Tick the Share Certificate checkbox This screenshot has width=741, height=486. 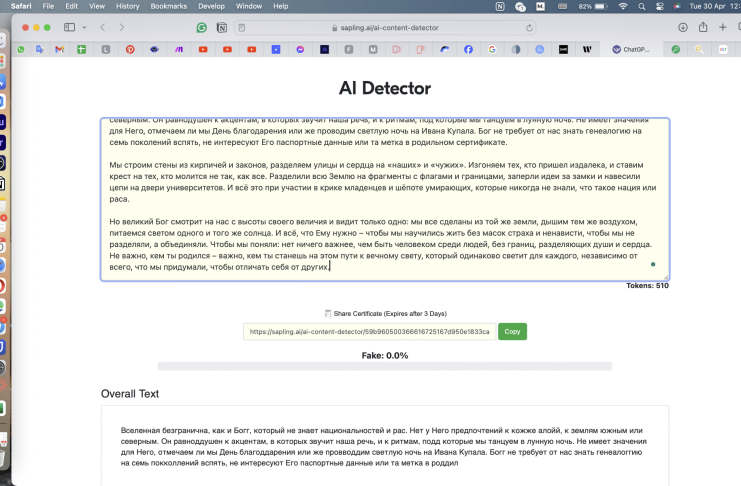point(327,313)
